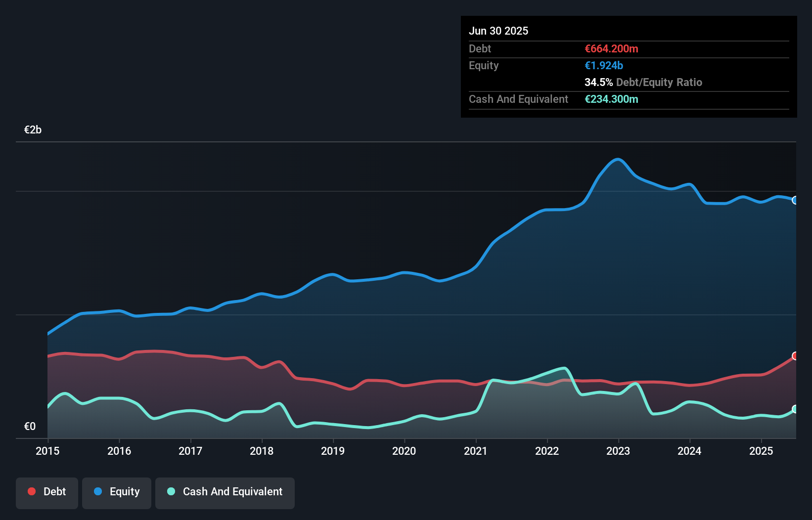
Task: Select the 2015 label on the x-axis
Action: pos(47,451)
